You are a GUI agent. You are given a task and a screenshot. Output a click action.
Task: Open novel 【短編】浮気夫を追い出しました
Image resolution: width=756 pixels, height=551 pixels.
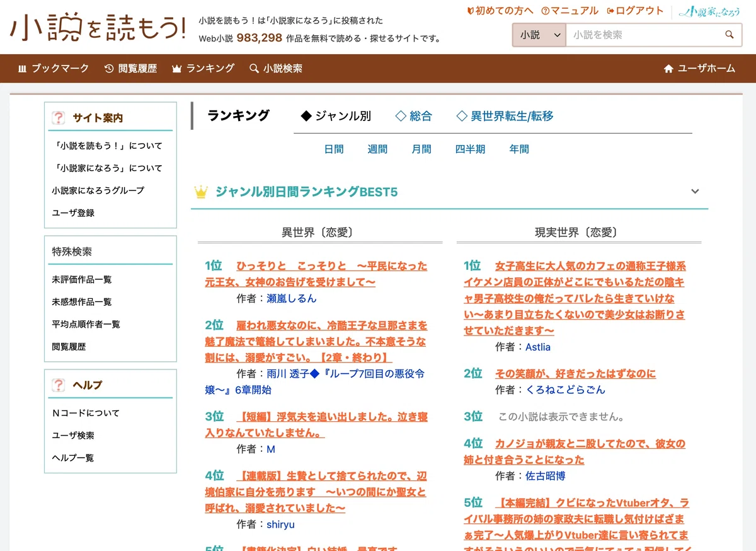tap(316, 425)
